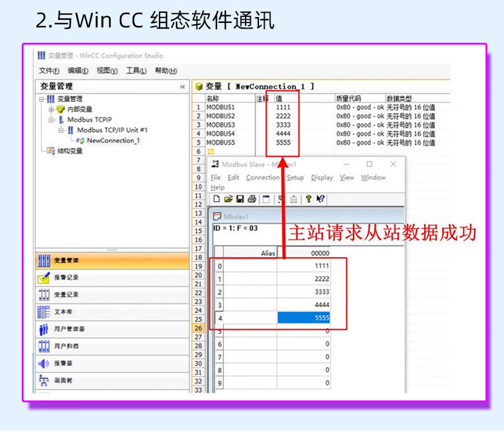Viewport: 504px width, 433px height.
Task: Open 用户管理器 in the navigation bar
Action: (69, 330)
